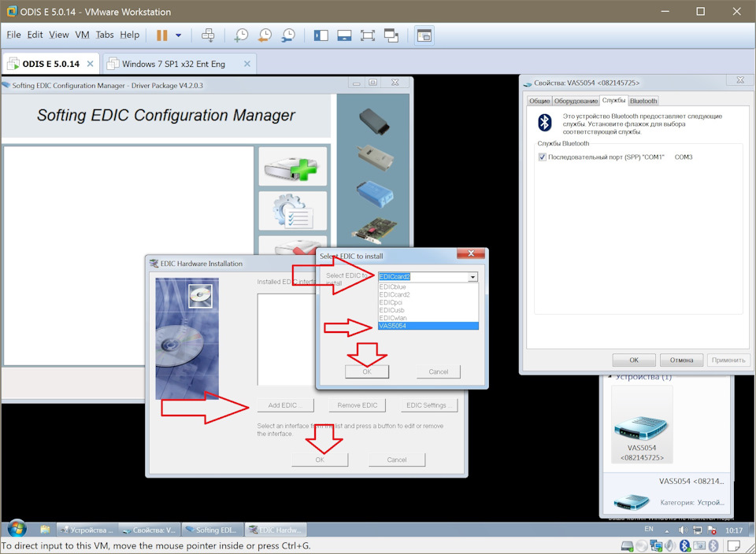Screen dimensions: 756x554
Task: Click Cancel in Select EDIC to install
Action: (439, 371)
